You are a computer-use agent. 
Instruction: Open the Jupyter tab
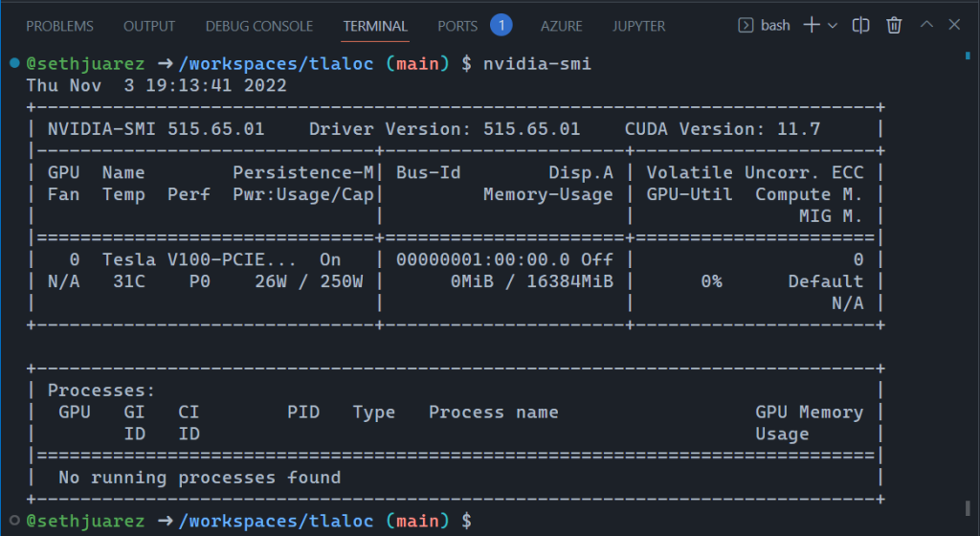pyautogui.click(x=638, y=26)
